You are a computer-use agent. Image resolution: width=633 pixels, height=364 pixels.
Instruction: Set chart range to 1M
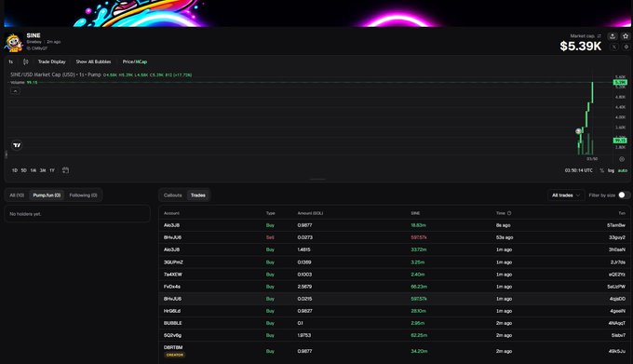pyautogui.click(x=34, y=170)
